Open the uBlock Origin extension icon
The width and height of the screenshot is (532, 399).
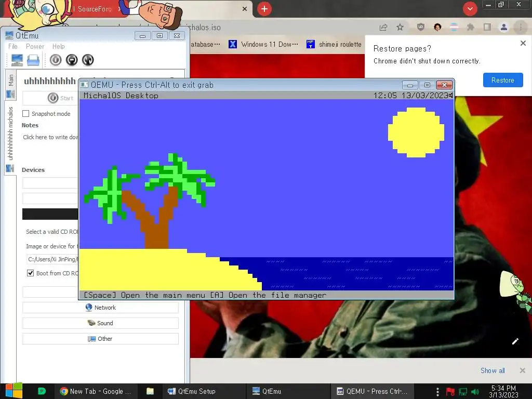tap(421, 27)
